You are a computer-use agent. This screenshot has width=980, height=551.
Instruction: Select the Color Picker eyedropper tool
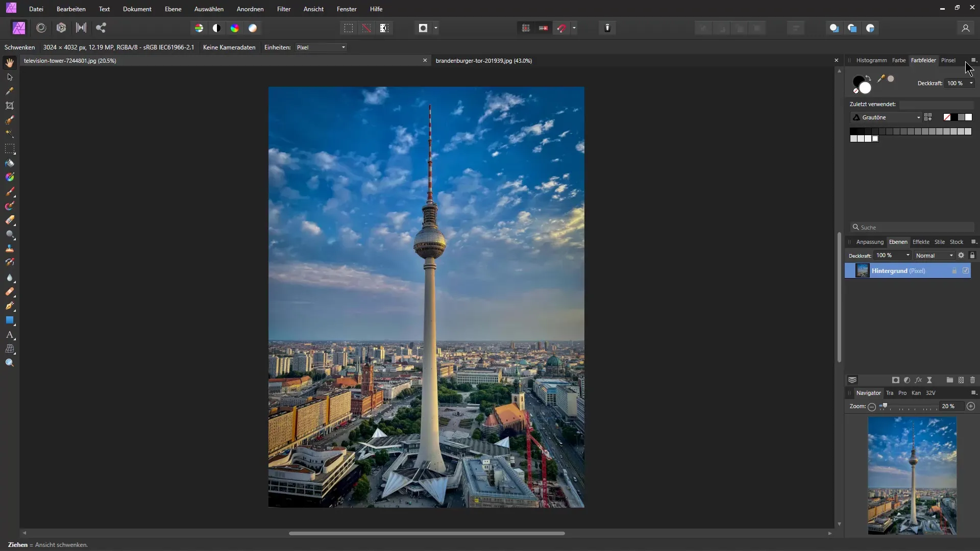tap(10, 91)
